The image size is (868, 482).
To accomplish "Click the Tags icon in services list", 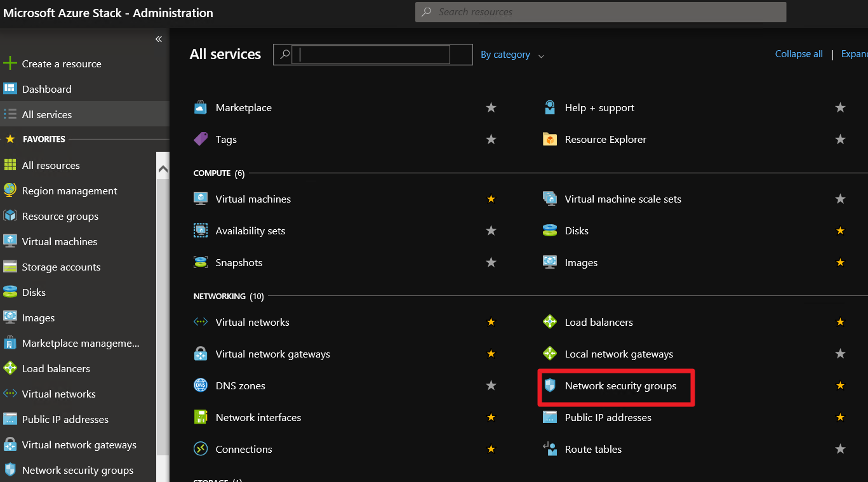I will [201, 139].
